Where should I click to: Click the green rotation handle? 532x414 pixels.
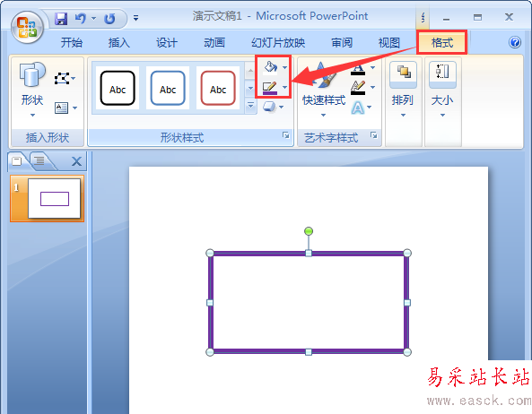pos(309,231)
